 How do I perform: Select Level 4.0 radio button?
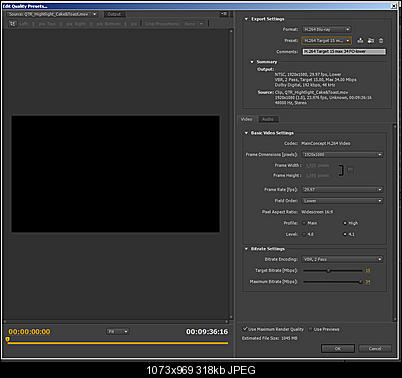pyautogui.click(x=304, y=234)
